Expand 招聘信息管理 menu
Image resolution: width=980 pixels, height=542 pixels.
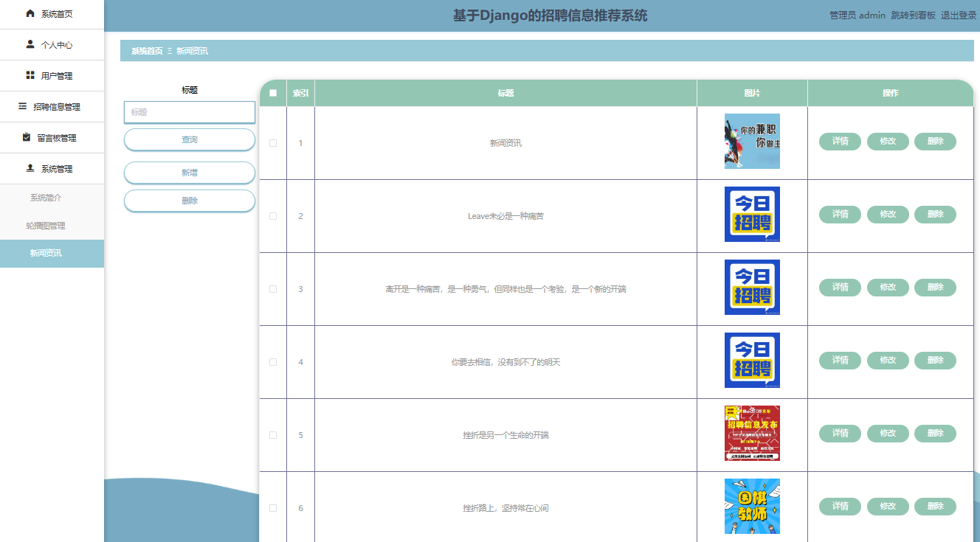coord(52,107)
